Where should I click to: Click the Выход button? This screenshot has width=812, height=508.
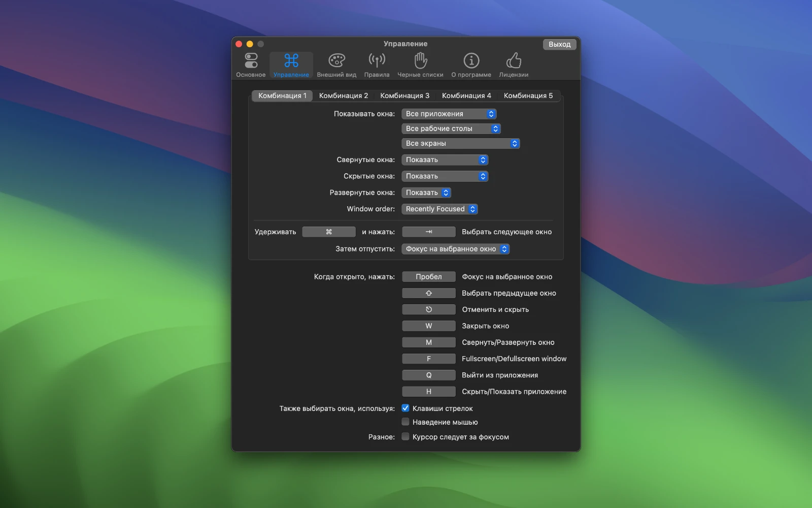559,44
